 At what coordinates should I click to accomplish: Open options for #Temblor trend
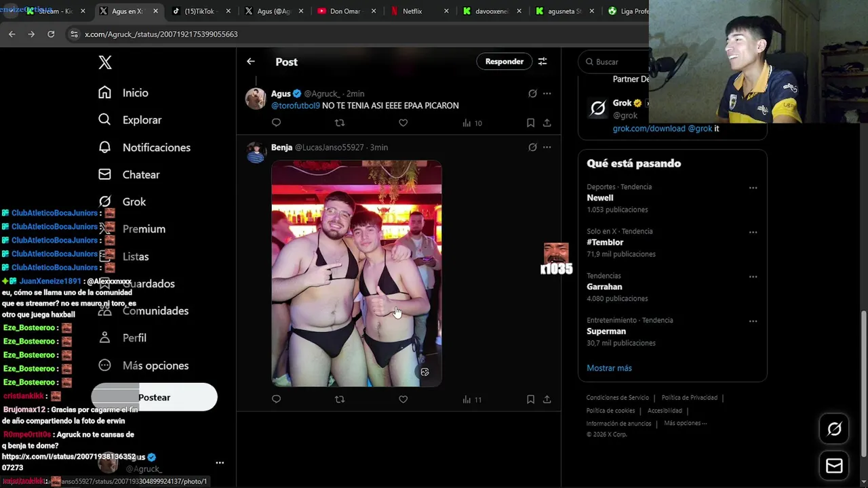click(x=753, y=232)
